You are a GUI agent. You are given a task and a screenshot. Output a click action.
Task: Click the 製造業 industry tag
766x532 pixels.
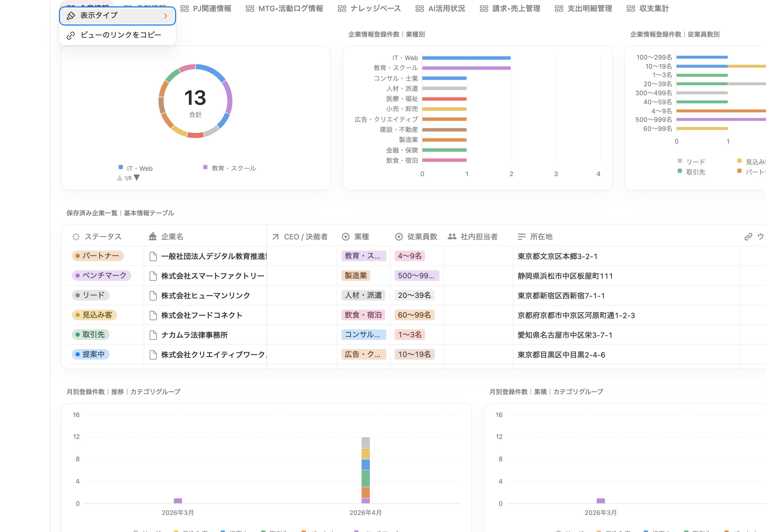[356, 276]
